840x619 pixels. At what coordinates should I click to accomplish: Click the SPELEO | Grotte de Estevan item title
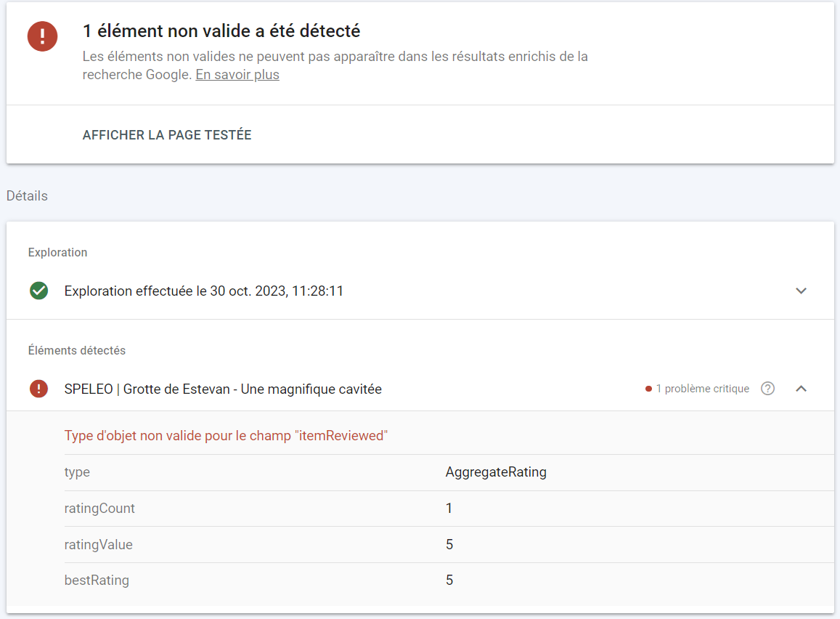(x=223, y=389)
